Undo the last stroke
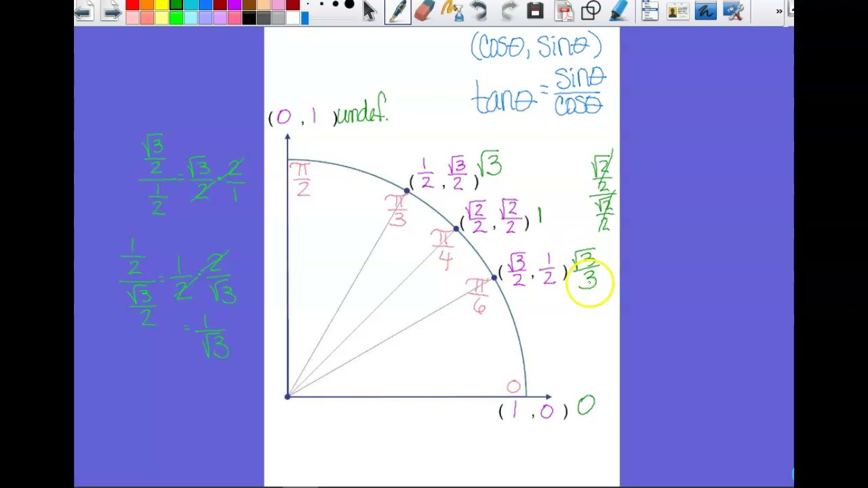868x488 pixels. [479, 11]
